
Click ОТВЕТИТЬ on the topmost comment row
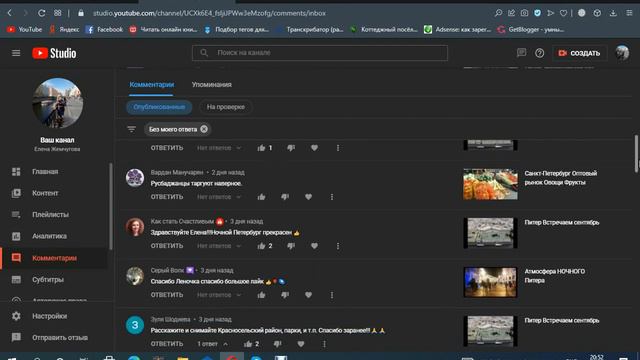click(167, 148)
